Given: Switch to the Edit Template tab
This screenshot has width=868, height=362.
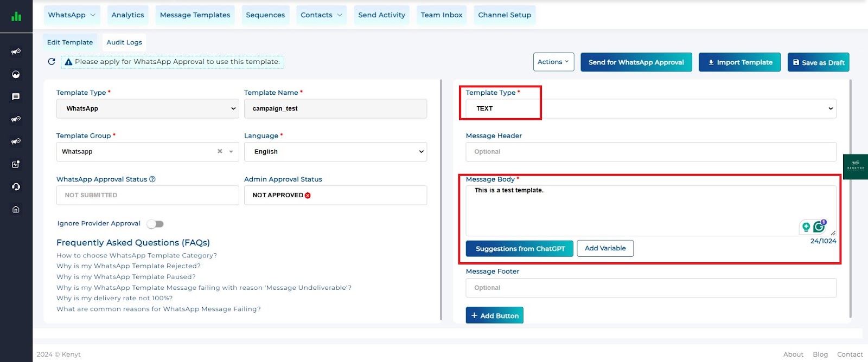Looking at the screenshot, I should pyautogui.click(x=70, y=42).
